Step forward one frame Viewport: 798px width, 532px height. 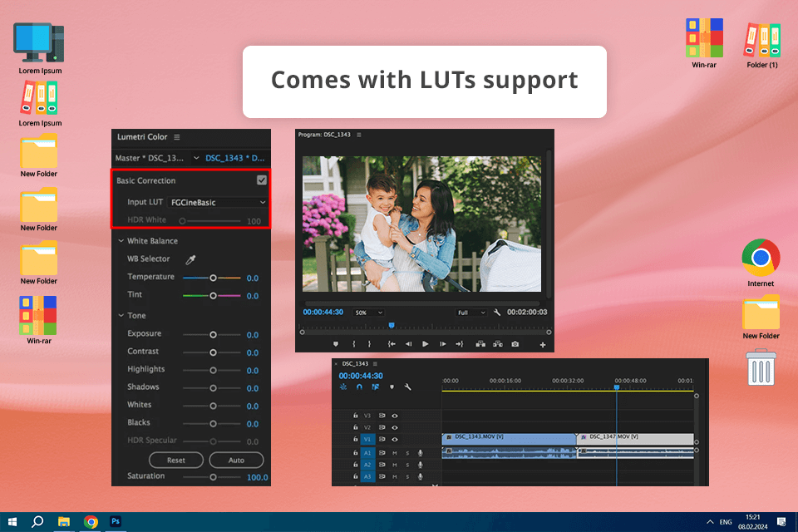point(443,344)
